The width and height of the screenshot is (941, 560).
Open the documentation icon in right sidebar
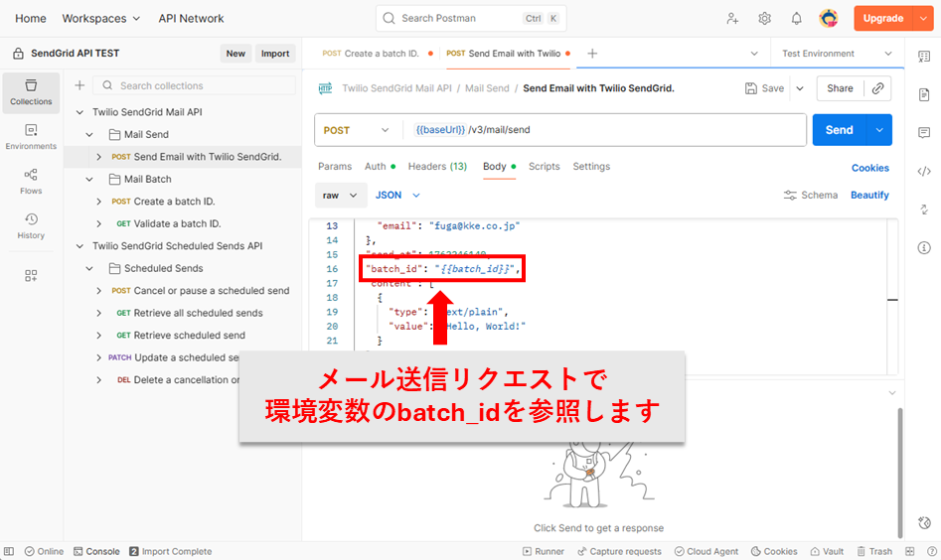tap(924, 94)
